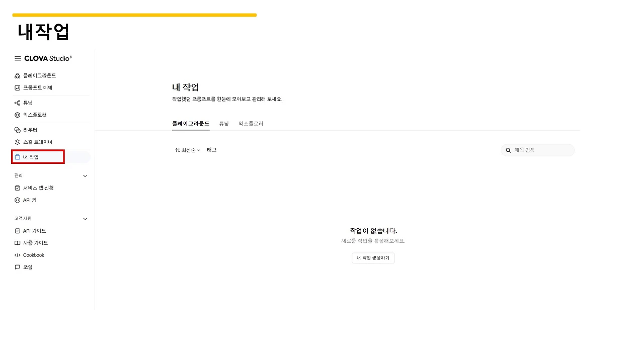Select the 라우터 icon
This screenshot has height=362, width=644.
click(17, 130)
